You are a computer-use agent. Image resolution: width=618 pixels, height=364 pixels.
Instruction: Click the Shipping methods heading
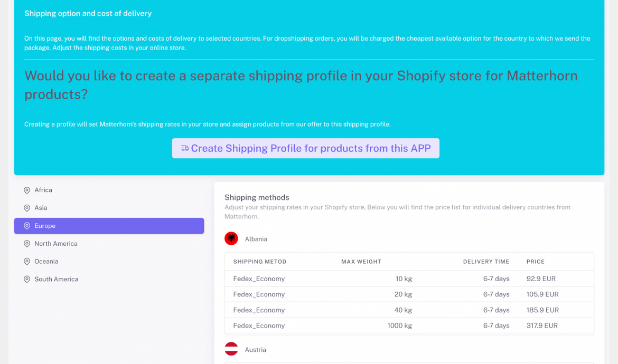[257, 197]
